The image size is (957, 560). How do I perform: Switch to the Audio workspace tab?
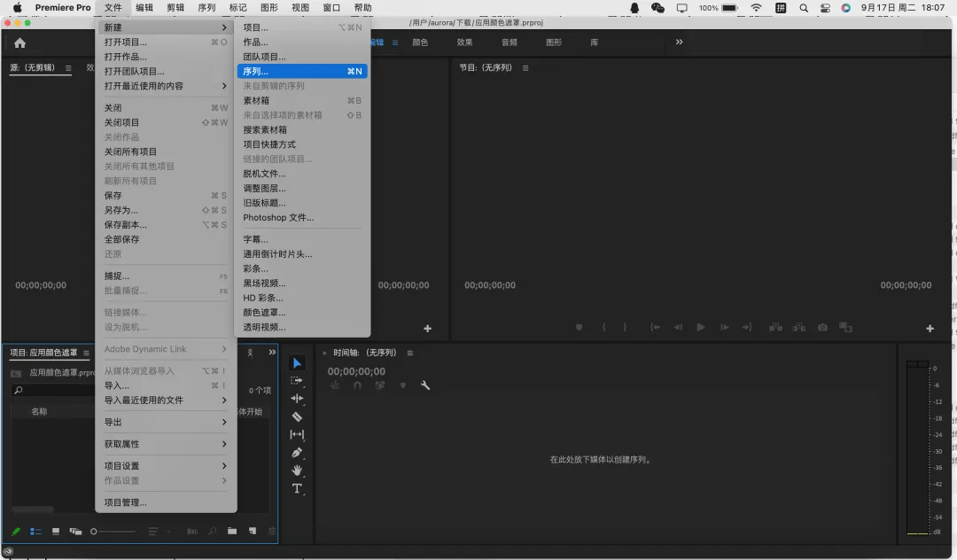click(509, 43)
